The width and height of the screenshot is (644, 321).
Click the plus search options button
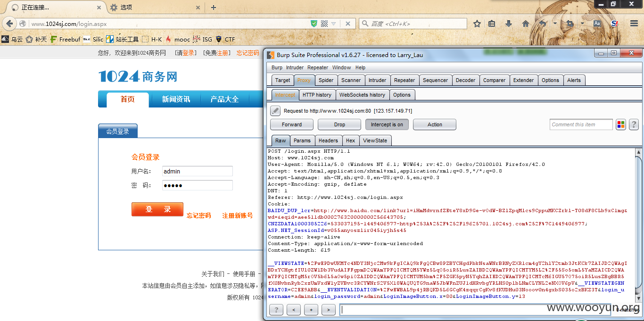pos(311,310)
